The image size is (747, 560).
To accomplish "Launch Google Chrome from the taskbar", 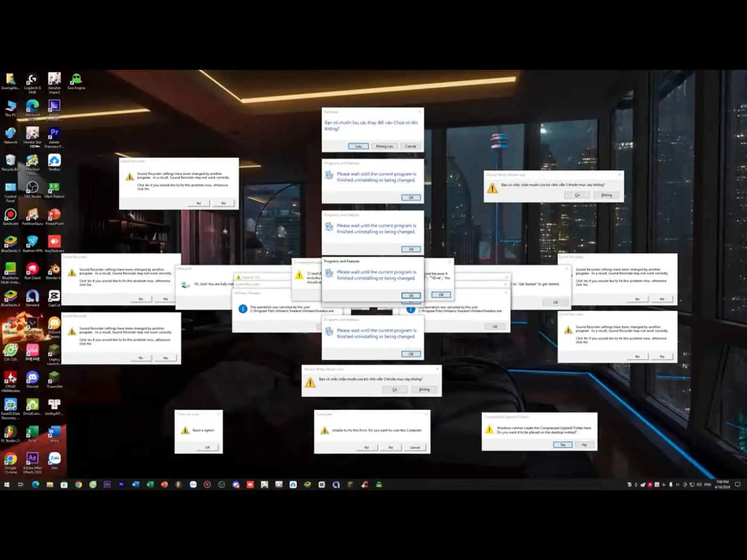I will (78, 485).
